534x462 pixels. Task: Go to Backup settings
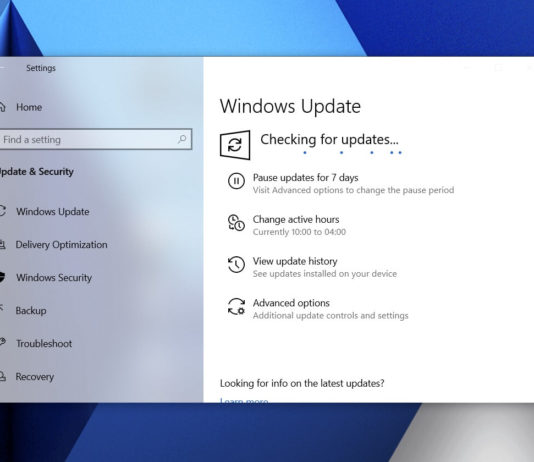pyautogui.click(x=31, y=310)
